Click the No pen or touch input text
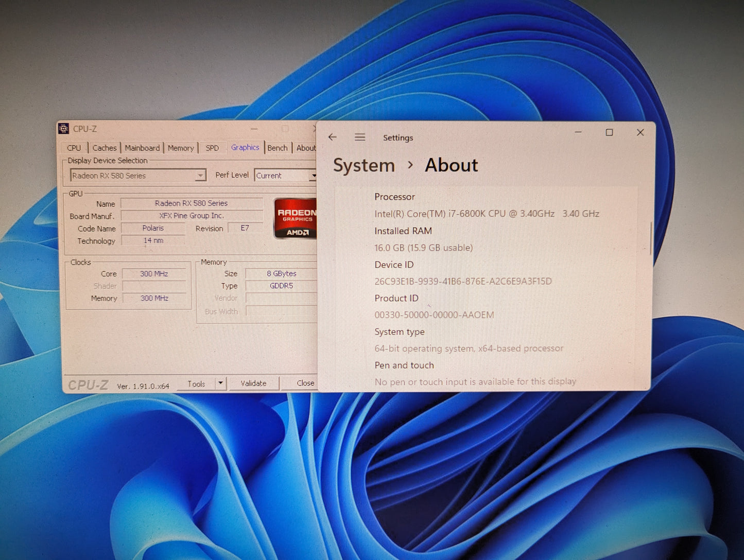The image size is (744, 560). coord(475,382)
